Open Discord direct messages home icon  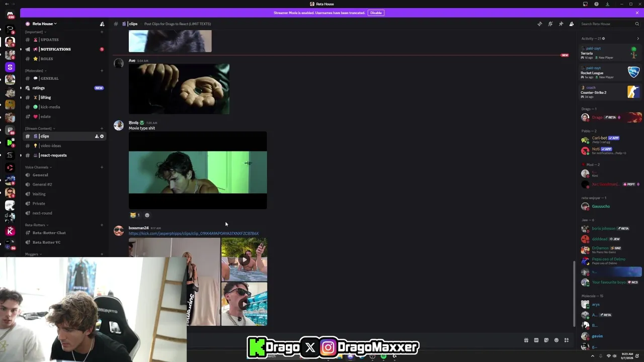click(x=10, y=15)
